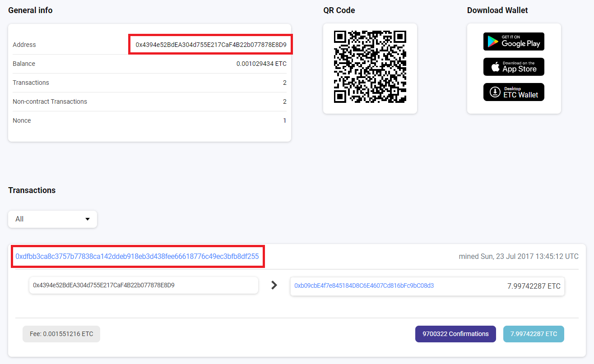Click the sender address box in transaction
594x364 pixels.
pos(144,286)
